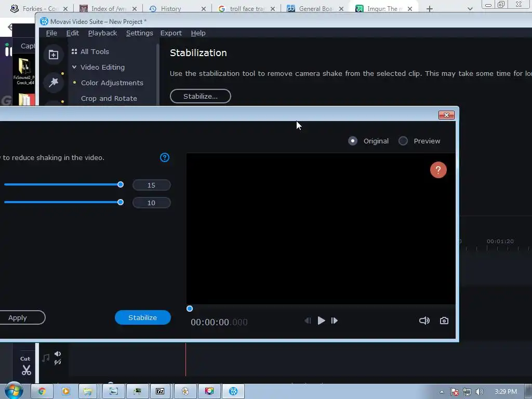
Task: Open Windows Explorer from taskbar
Action: (88, 391)
